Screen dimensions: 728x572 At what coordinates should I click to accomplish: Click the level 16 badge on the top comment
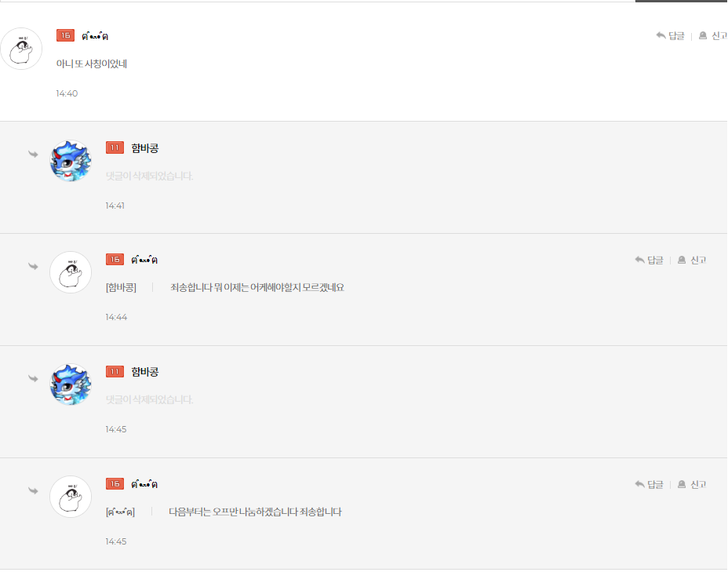coord(65,35)
